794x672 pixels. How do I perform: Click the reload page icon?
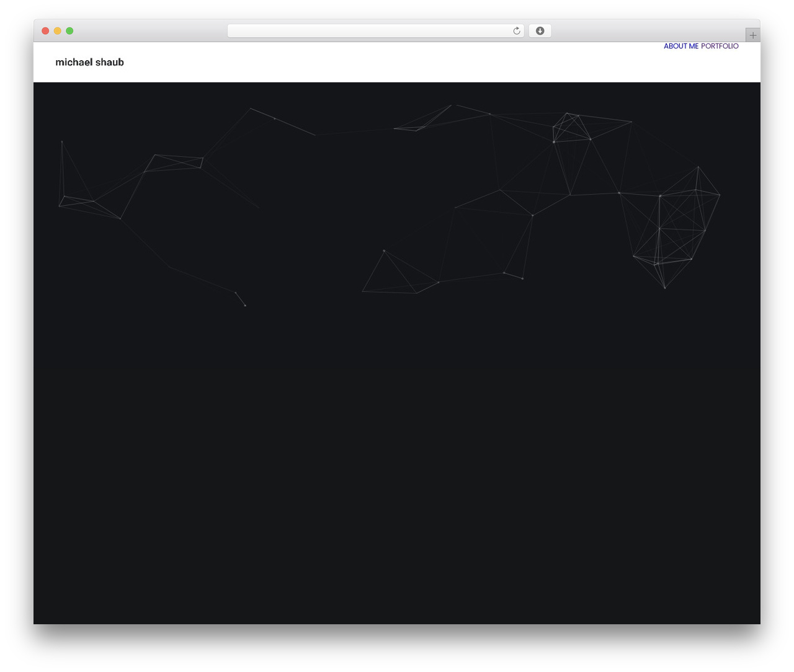(516, 31)
